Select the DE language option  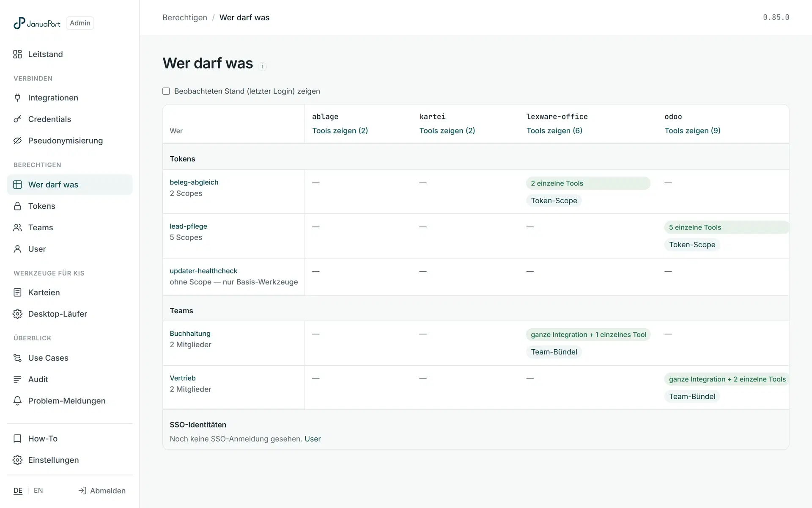click(18, 490)
